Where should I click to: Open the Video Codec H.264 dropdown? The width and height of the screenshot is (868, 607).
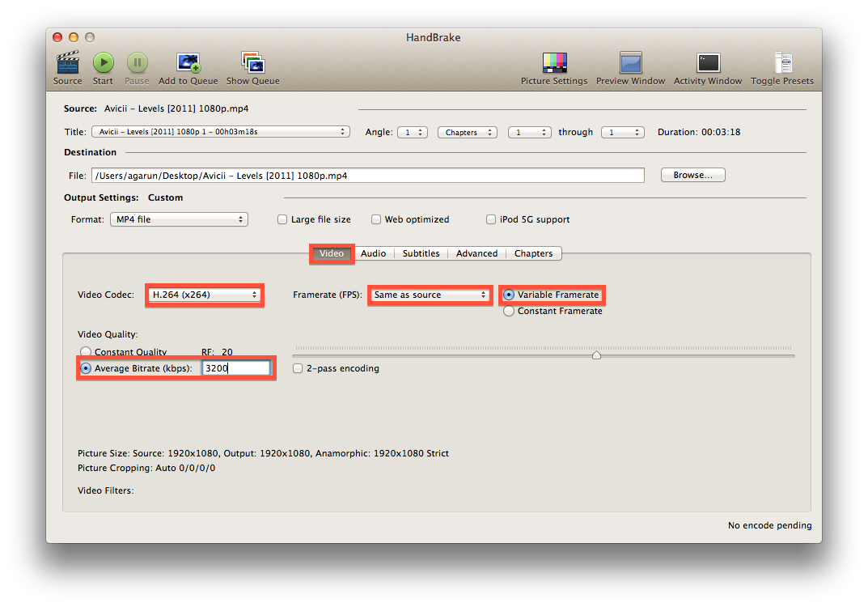205,295
